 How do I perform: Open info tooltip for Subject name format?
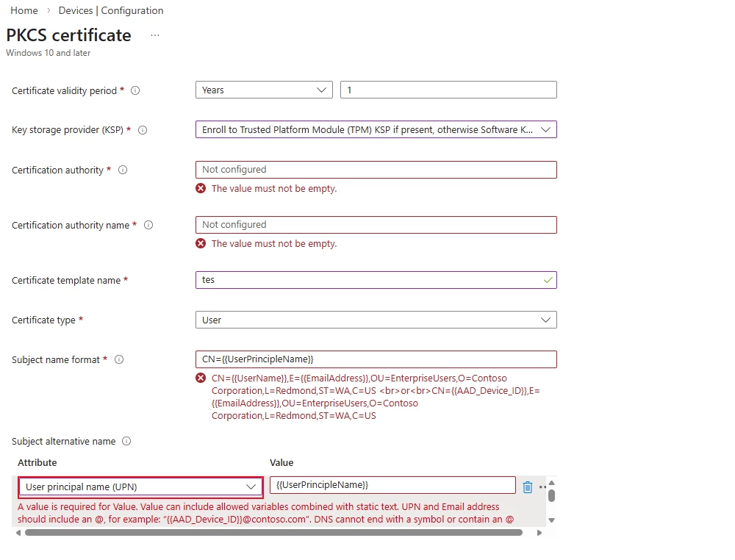(x=119, y=359)
